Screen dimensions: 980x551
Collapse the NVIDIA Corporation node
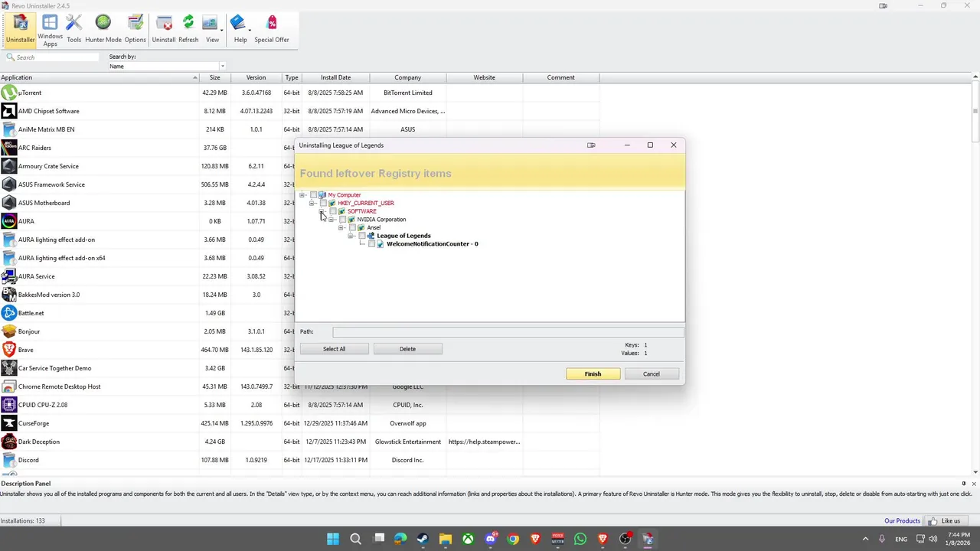coord(331,220)
